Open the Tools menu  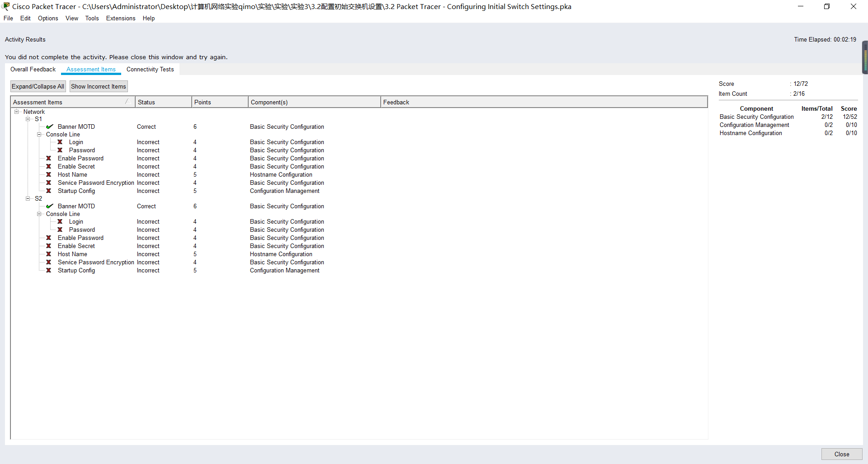coord(92,18)
